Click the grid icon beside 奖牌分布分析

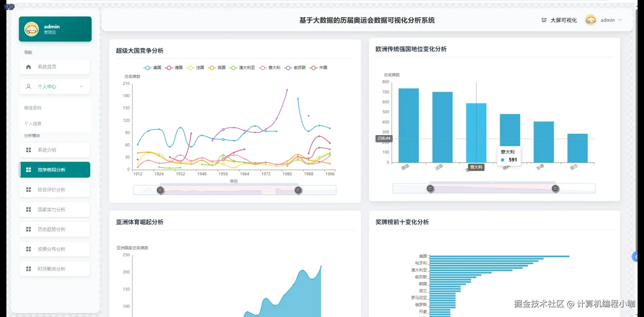pos(29,249)
